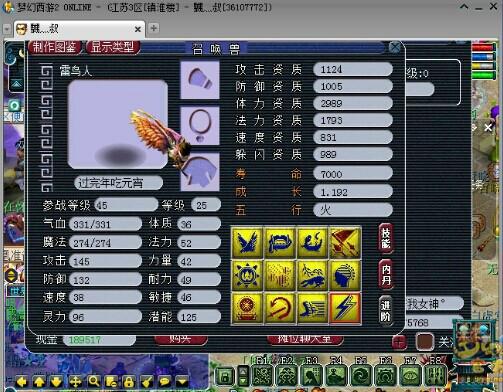This screenshot has width=503, height=392.
Task: Open a new tab with plus button
Action: (x=153, y=28)
